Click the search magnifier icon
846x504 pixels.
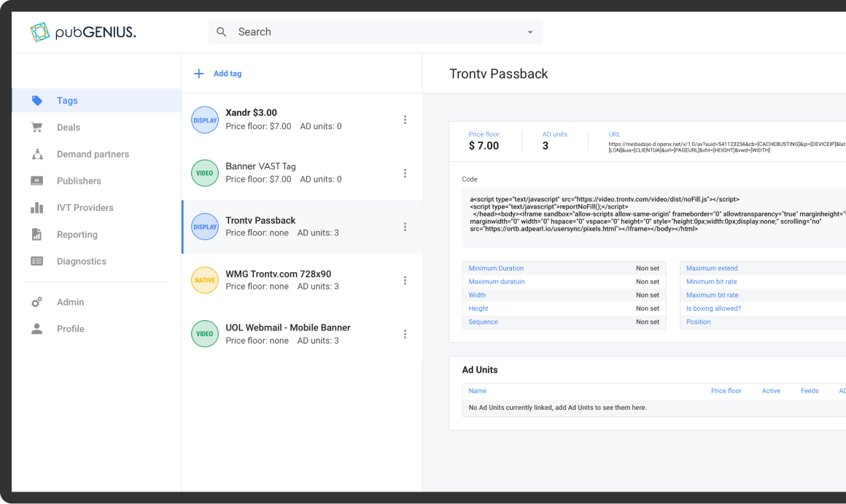221,32
